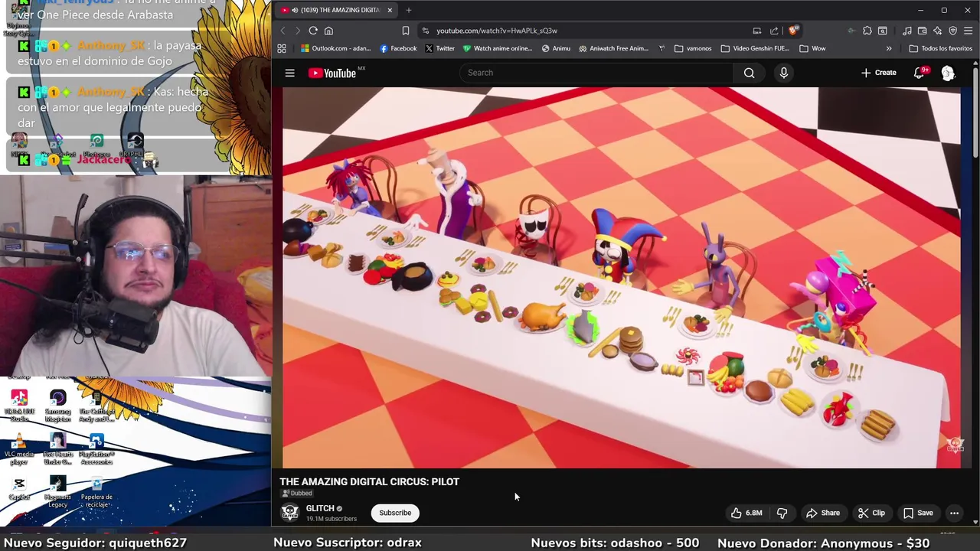980x551 pixels.
Task: Click the YouTube search magnifier button
Action: (749, 73)
